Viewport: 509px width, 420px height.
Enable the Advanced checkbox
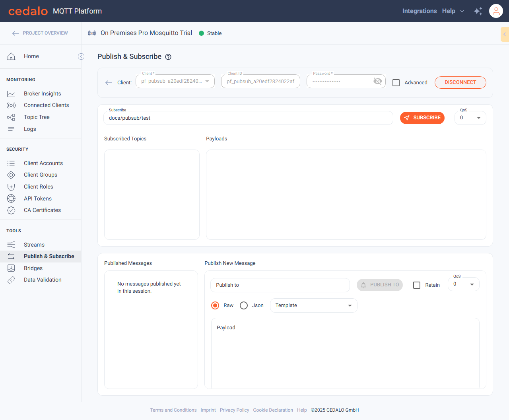click(x=396, y=83)
